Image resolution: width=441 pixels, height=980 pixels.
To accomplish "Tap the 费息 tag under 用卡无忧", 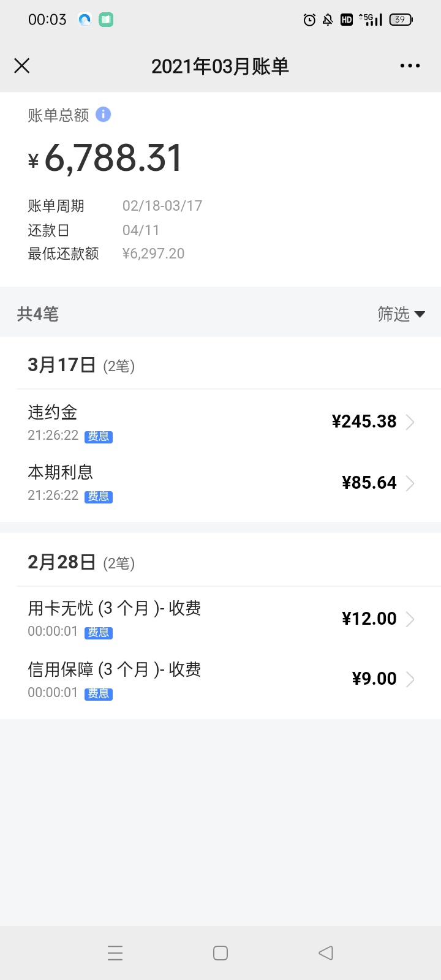I will (x=99, y=633).
